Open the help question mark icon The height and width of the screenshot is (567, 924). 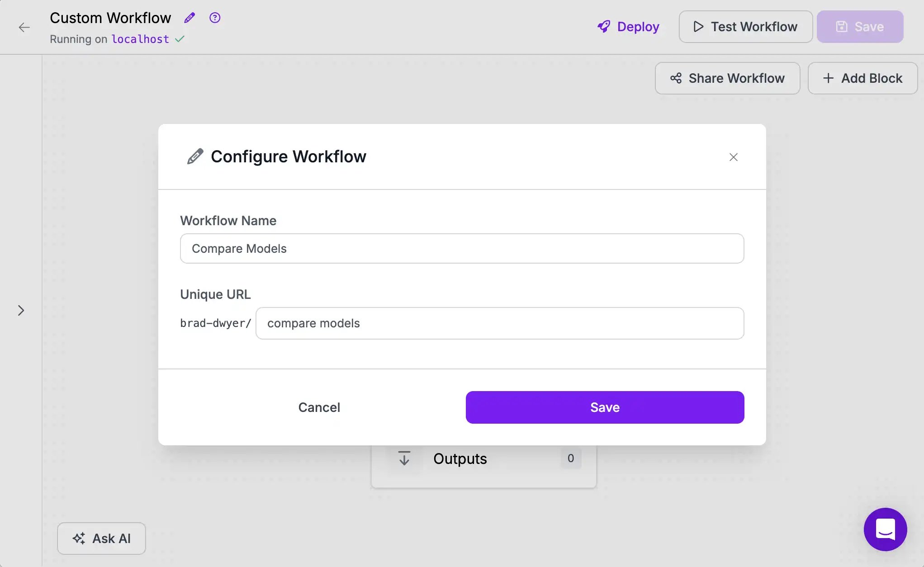[215, 18]
